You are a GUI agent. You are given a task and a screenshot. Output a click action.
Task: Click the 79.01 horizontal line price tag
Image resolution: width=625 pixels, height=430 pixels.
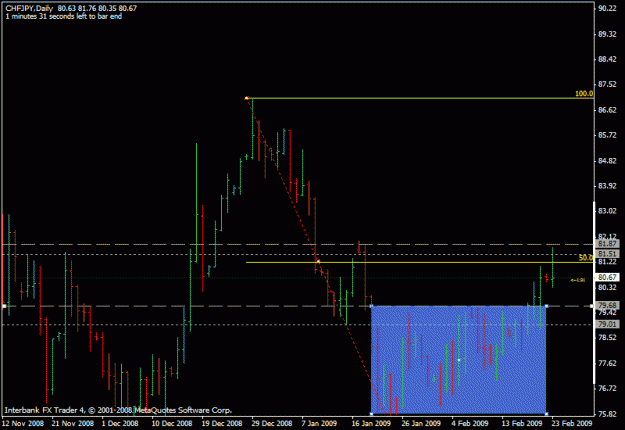(x=607, y=324)
